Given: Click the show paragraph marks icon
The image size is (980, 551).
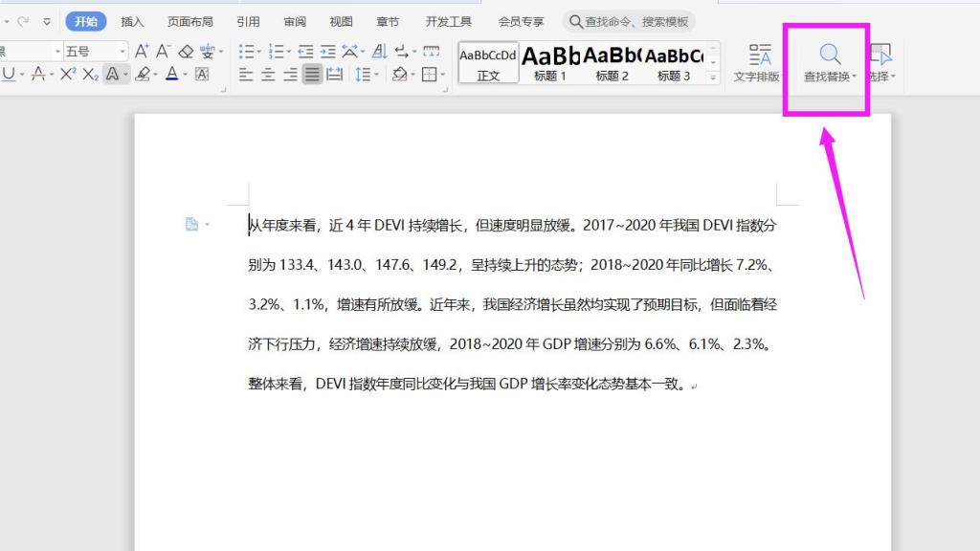Looking at the screenshot, I should tap(401, 52).
